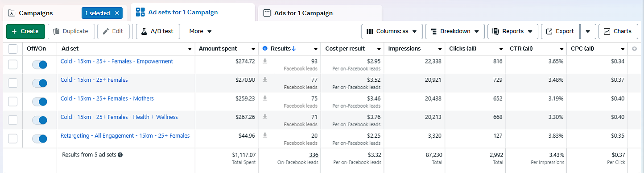644x173 pixels.
Task: Expand the Breakdown dropdown
Action: pos(455,31)
